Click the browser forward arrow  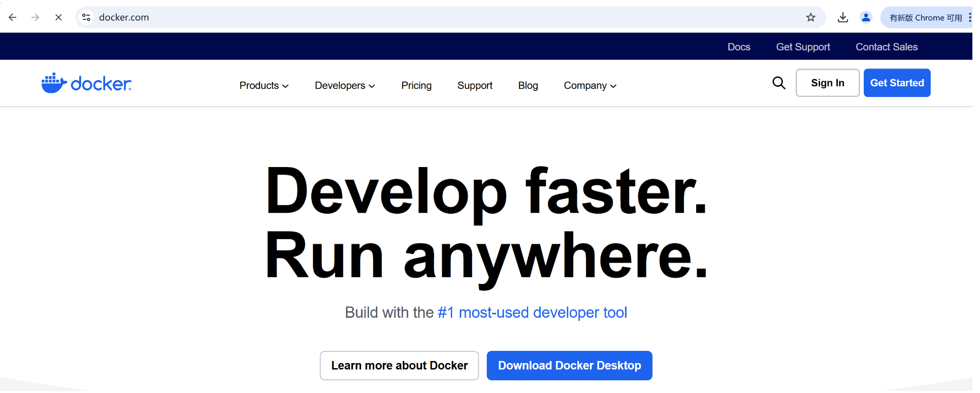coord(35,17)
